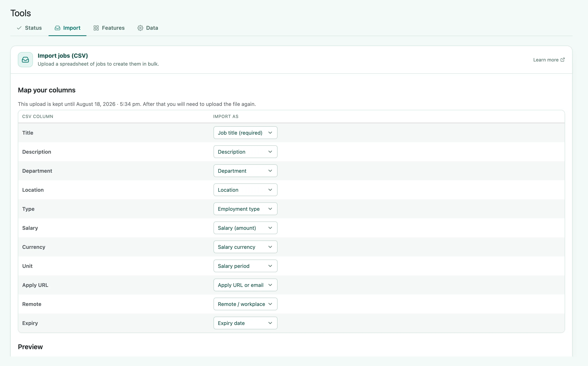588x366 pixels.
Task: Open the Salary period dropdown
Action: click(245, 266)
